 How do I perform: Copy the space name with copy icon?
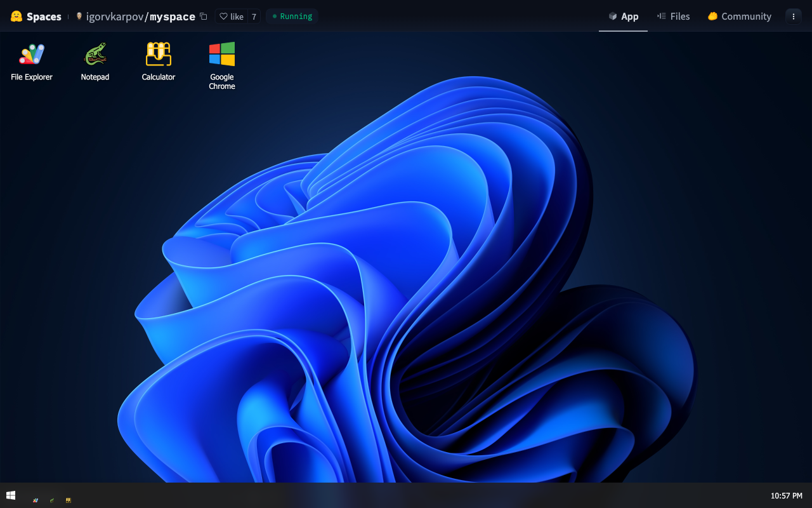click(x=203, y=17)
